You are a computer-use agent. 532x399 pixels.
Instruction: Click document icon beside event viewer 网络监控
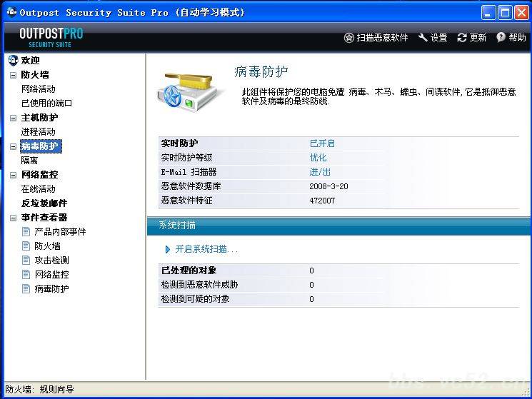(x=26, y=274)
